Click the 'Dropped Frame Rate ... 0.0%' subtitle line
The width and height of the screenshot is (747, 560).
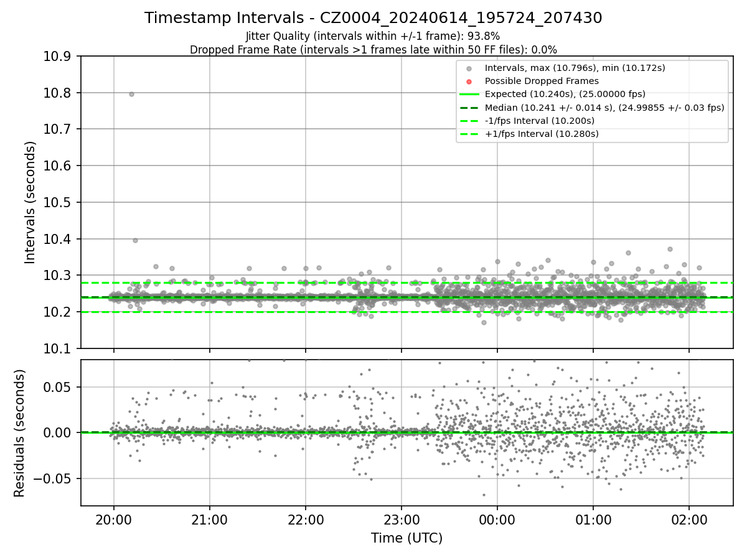(374, 49)
